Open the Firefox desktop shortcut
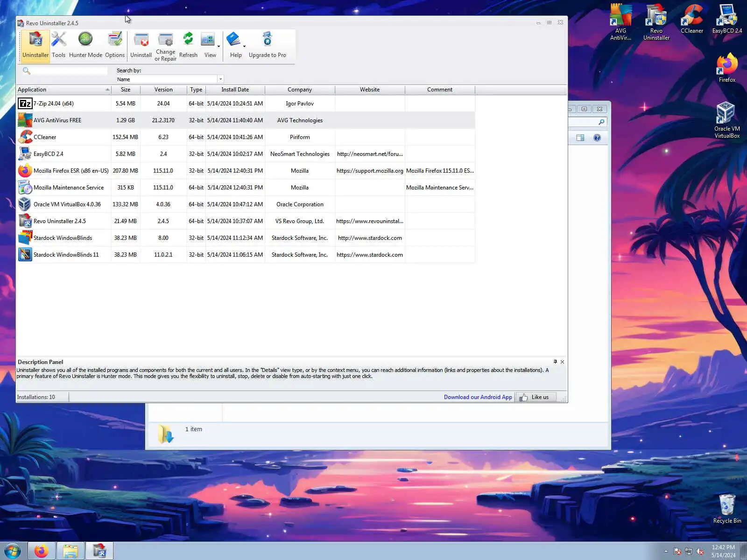This screenshot has height=560, width=747. [x=727, y=68]
